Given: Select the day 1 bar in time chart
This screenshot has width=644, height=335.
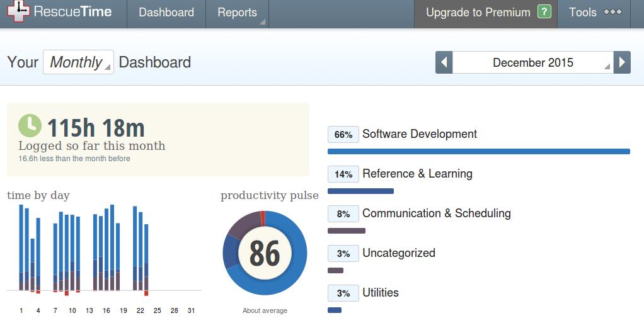Looking at the screenshot, I should pyautogui.click(x=21, y=247).
